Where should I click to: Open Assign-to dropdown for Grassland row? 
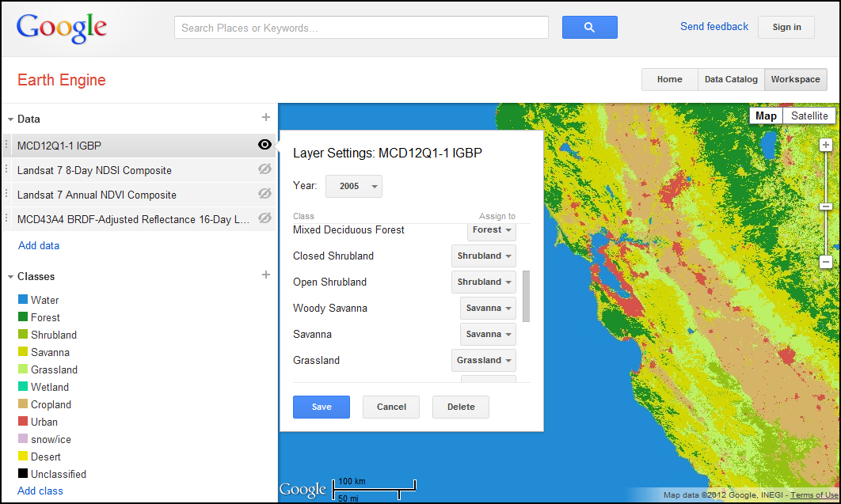484,361
